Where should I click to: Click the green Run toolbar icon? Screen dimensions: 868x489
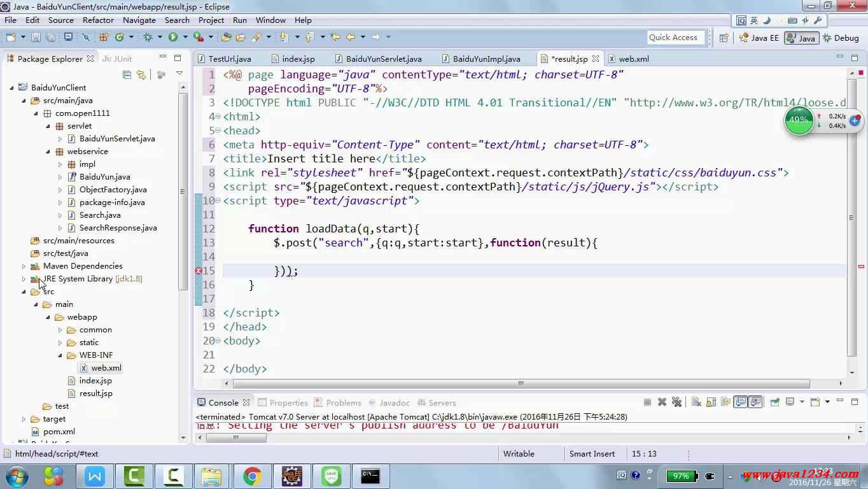[172, 38]
